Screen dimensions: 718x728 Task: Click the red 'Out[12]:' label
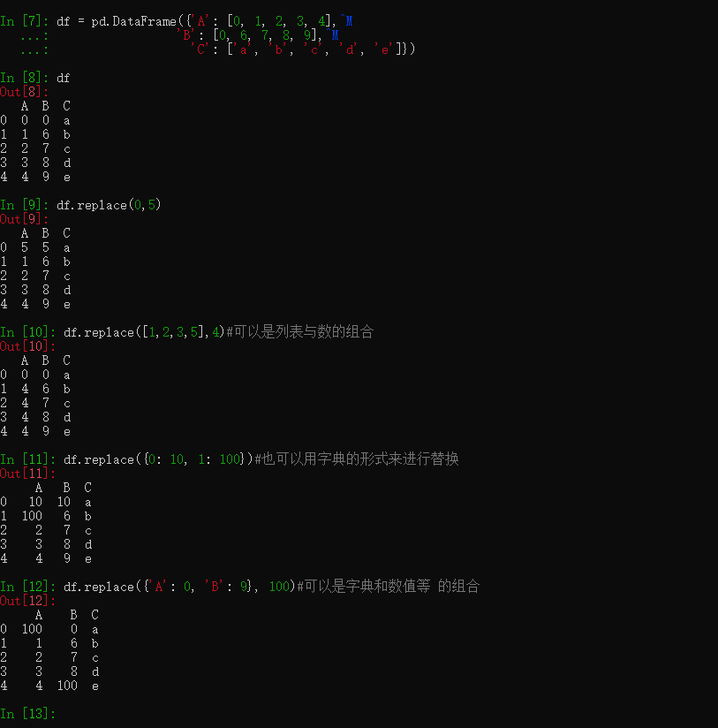[28, 601]
